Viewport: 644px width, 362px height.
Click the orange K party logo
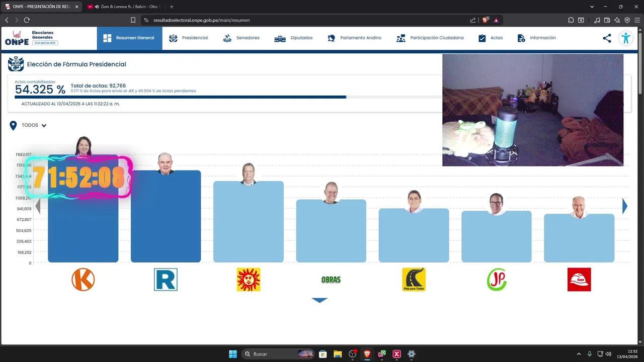click(83, 280)
